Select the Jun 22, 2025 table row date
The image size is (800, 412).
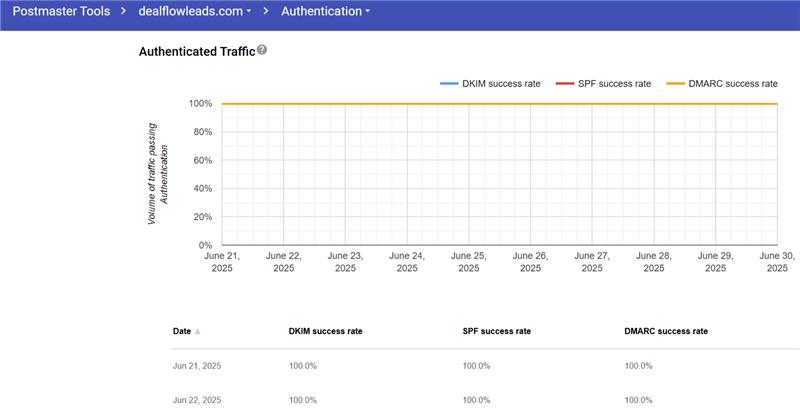click(x=196, y=400)
